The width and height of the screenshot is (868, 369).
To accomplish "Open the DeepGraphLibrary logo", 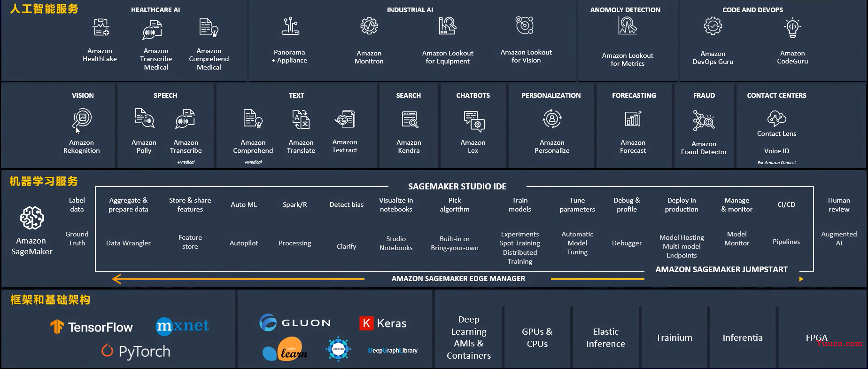I will point(393,350).
